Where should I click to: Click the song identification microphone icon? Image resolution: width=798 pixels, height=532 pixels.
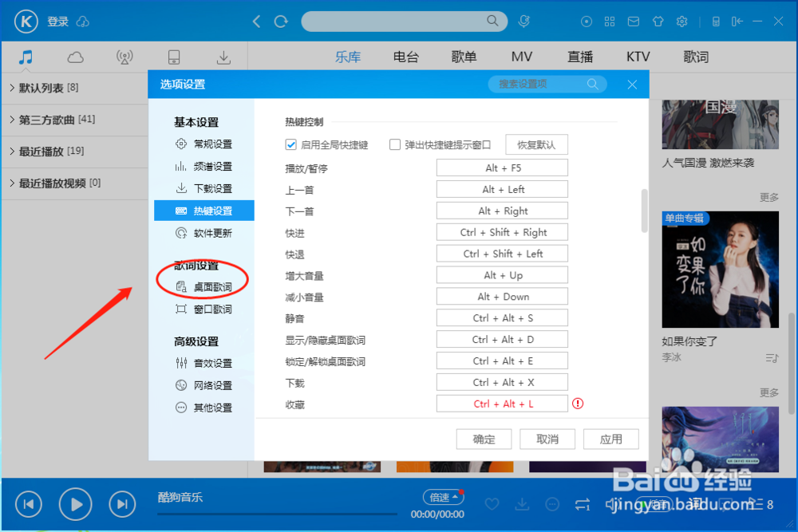click(x=523, y=22)
